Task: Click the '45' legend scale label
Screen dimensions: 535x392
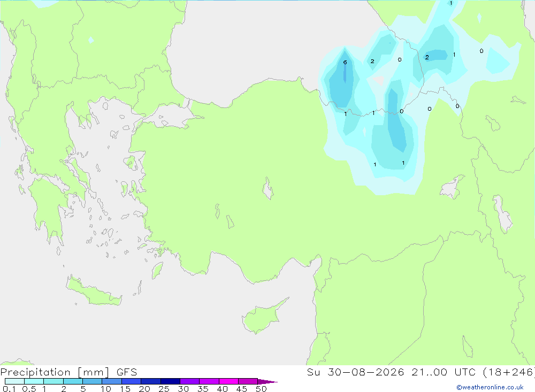Action: click(242, 389)
